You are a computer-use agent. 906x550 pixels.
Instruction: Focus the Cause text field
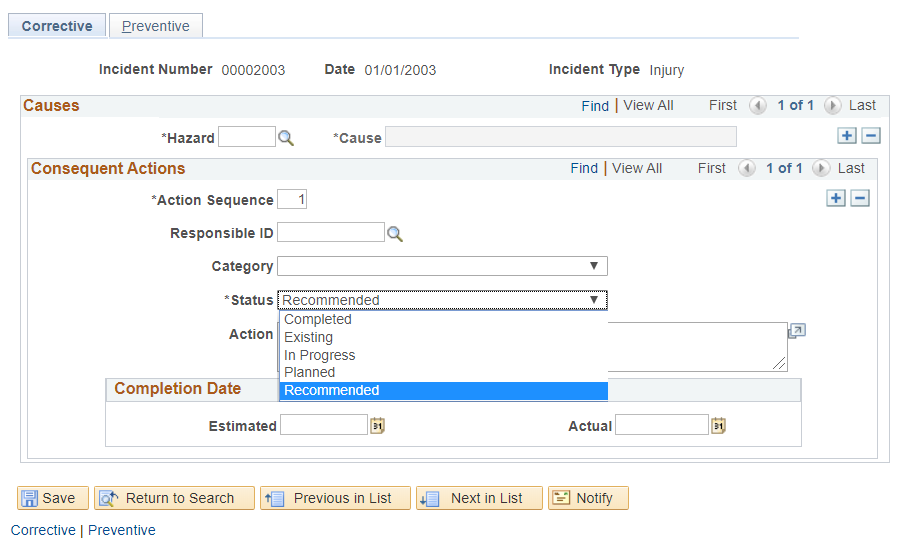(x=561, y=137)
